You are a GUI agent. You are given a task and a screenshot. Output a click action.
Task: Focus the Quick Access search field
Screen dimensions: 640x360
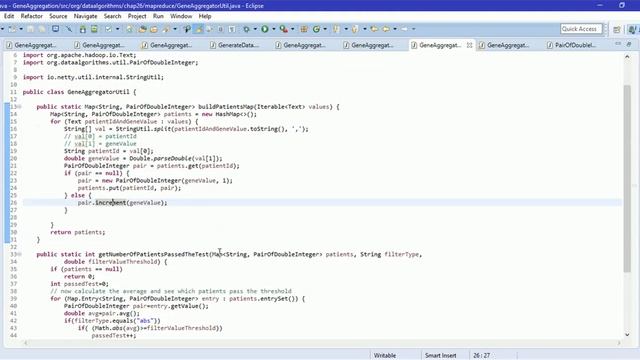coord(581,29)
